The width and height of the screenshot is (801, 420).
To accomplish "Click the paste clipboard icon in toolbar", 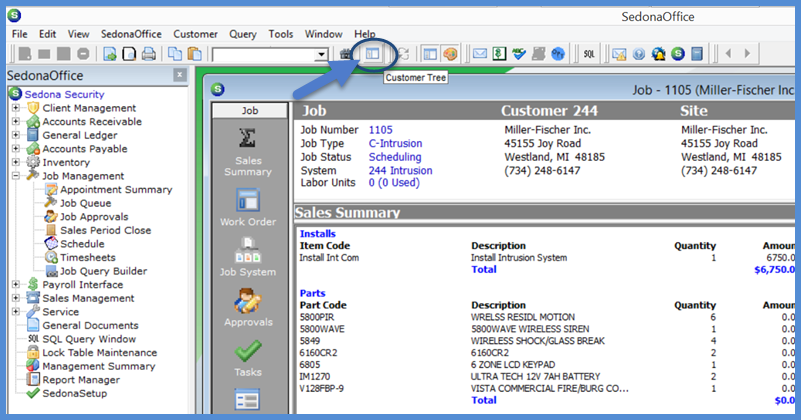I will pyautogui.click(x=195, y=54).
